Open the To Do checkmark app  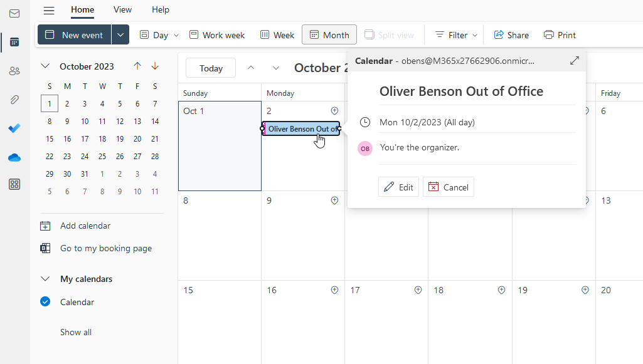tap(14, 128)
